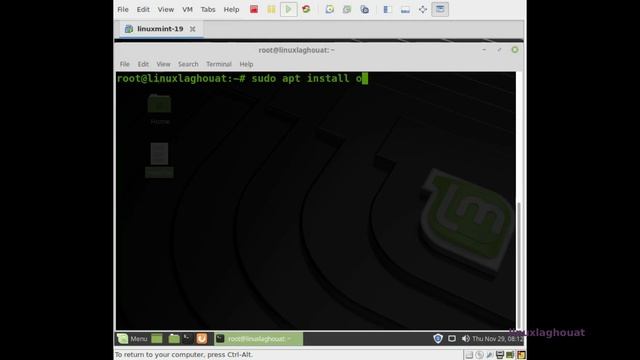Open the terminal Edit menu
This screenshot has width=640, height=360.
tap(143, 64)
